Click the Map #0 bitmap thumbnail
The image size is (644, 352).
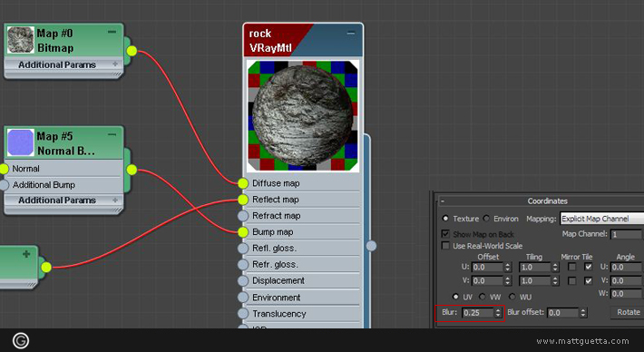[21, 40]
